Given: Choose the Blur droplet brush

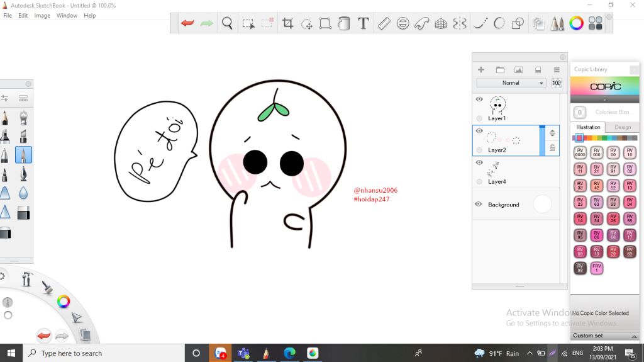Looking at the screenshot, I should (23, 193).
